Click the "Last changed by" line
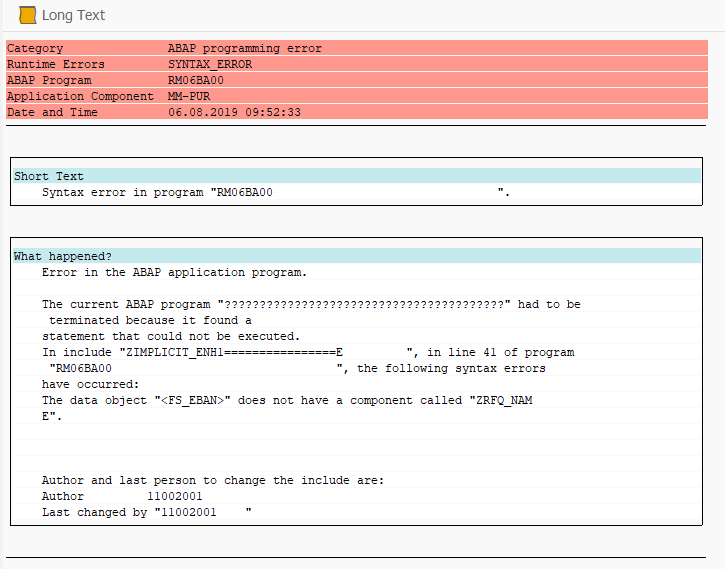Viewport: 725px width, 569px height. pyautogui.click(x=146, y=512)
